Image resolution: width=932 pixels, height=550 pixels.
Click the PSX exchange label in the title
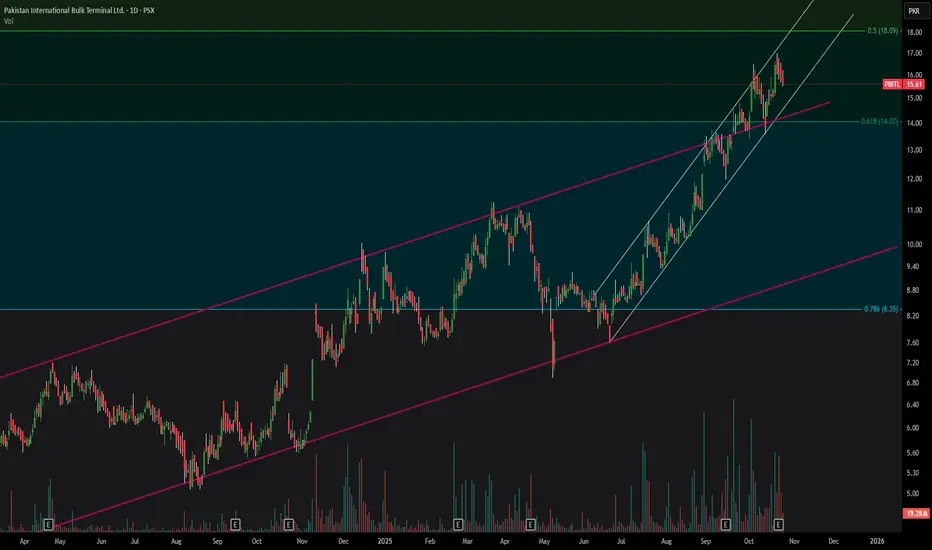[x=149, y=10]
